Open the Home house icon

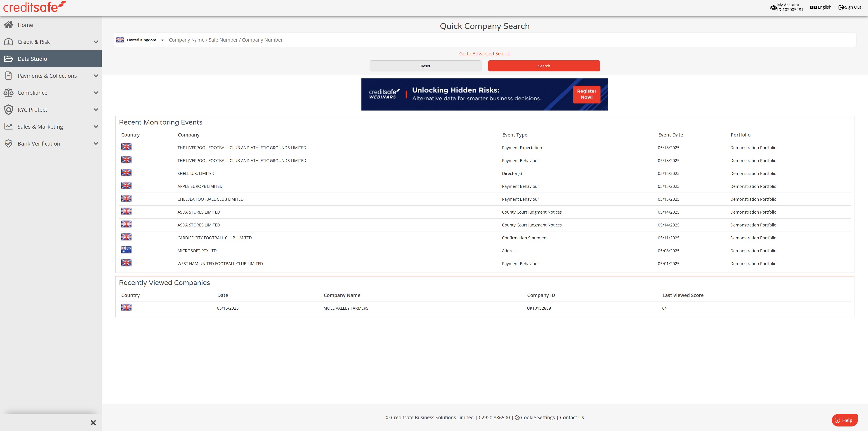8,25
